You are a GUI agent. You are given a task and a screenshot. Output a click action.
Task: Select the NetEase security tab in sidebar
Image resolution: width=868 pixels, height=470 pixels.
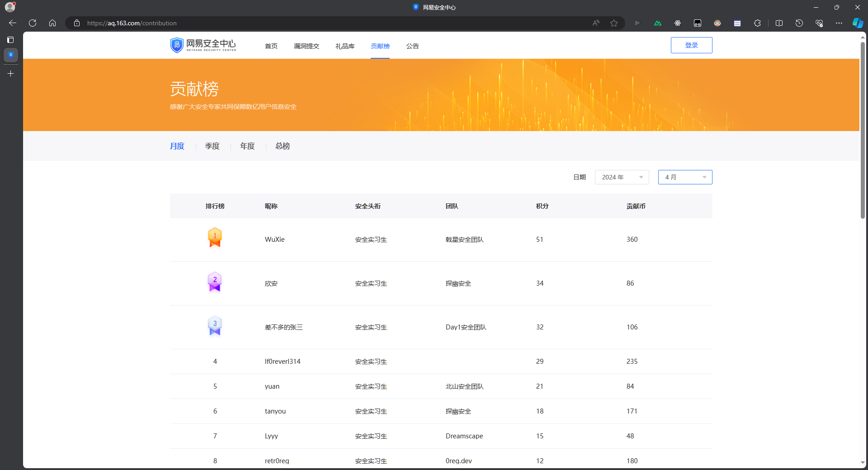click(x=11, y=55)
